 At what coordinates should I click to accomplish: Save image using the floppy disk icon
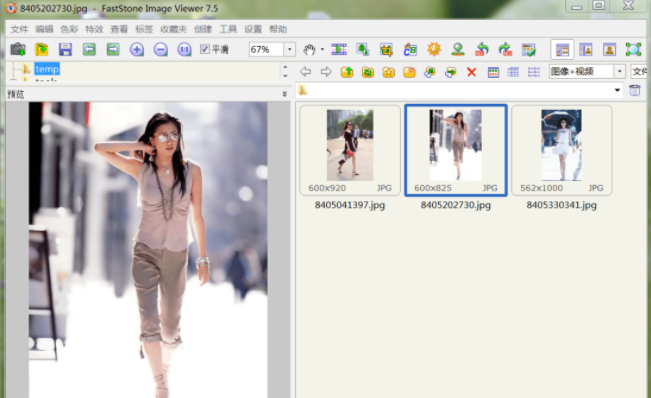click(x=65, y=49)
